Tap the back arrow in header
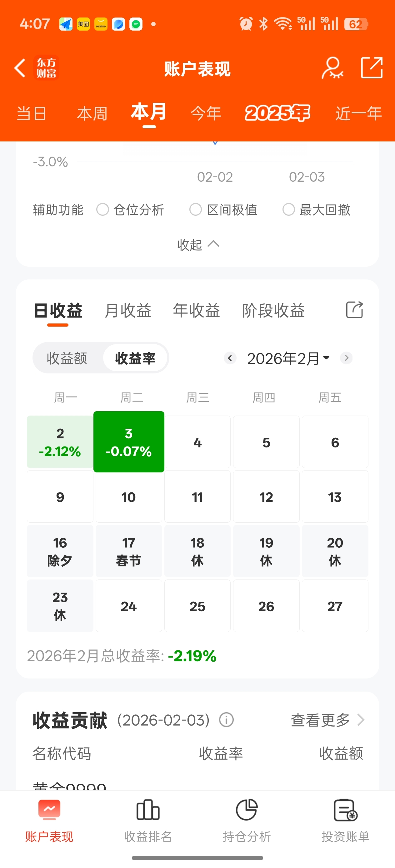The image size is (395, 868). point(20,68)
